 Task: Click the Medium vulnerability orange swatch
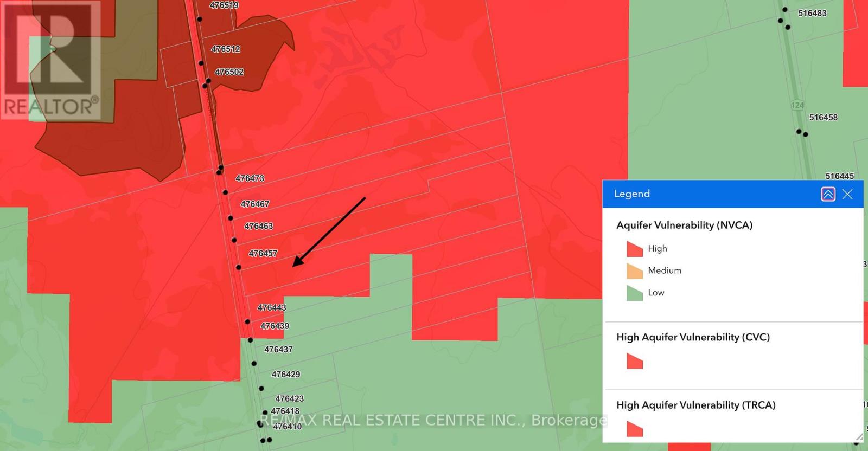click(x=634, y=271)
